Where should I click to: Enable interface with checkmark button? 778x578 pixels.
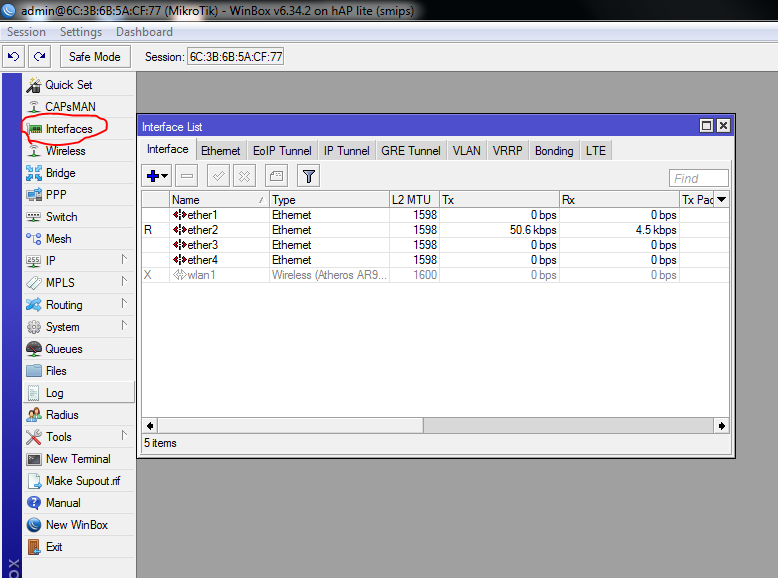(x=218, y=176)
